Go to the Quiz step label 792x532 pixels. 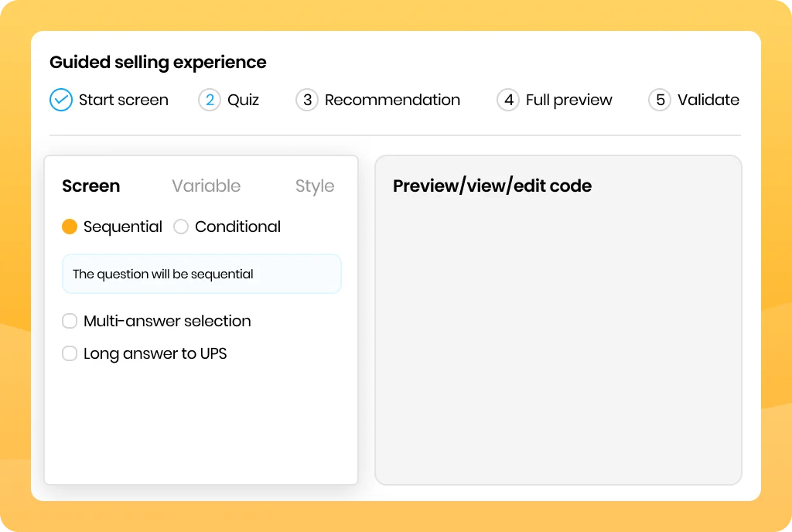pos(244,100)
